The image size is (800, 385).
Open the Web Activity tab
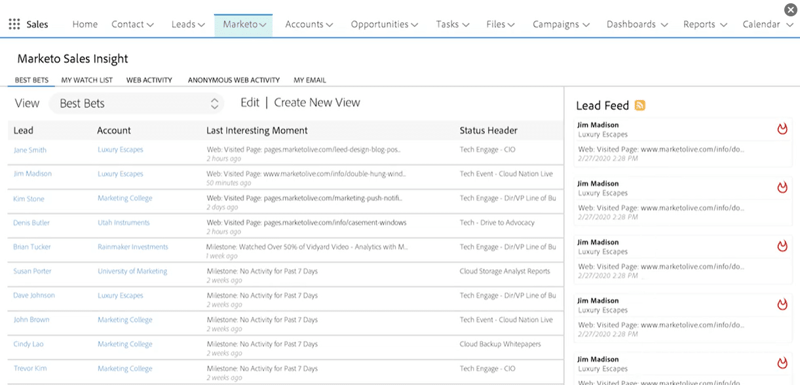click(x=149, y=80)
